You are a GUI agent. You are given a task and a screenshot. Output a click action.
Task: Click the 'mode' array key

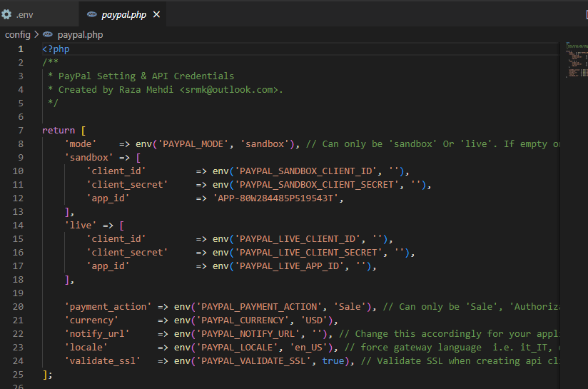(81, 144)
